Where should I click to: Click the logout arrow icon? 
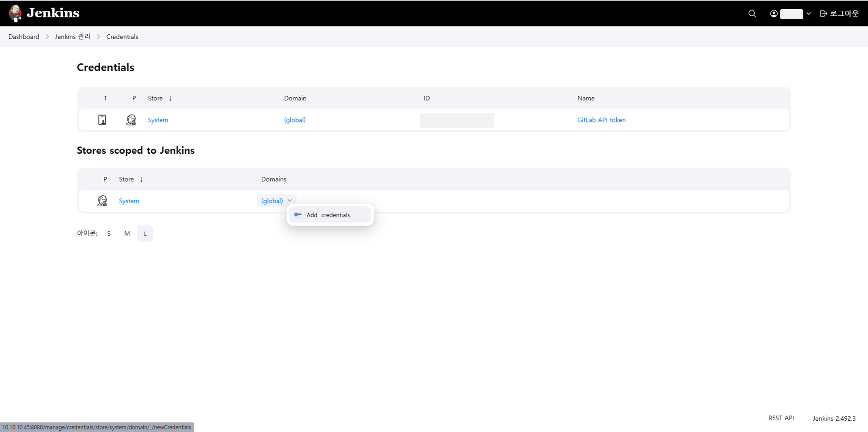coord(823,14)
